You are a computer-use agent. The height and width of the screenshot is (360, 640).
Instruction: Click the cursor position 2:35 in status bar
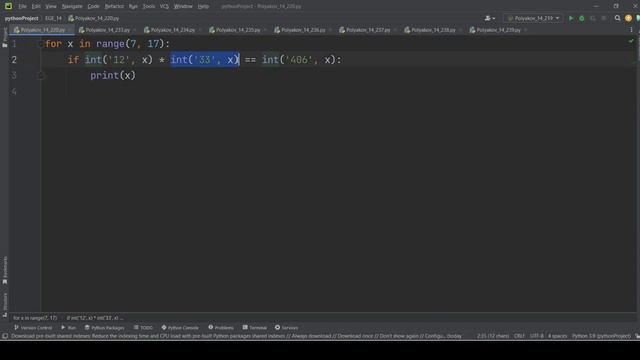coord(493,336)
